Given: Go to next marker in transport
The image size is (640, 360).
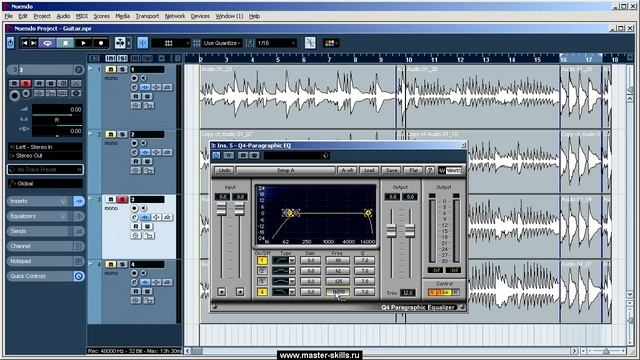Looking at the screenshot, I should (34, 43).
